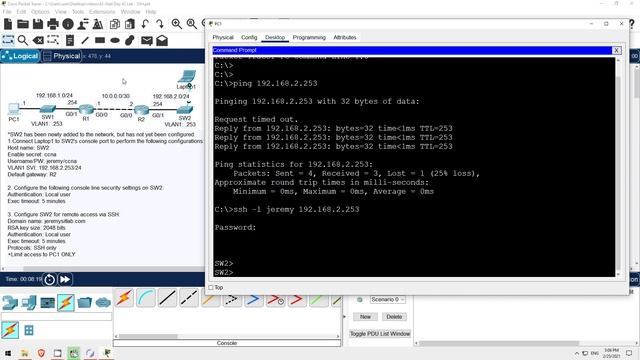The image size is (640, 360).
Task: Open the Multiuser Connection cloud category
Action: click(103, 303)
